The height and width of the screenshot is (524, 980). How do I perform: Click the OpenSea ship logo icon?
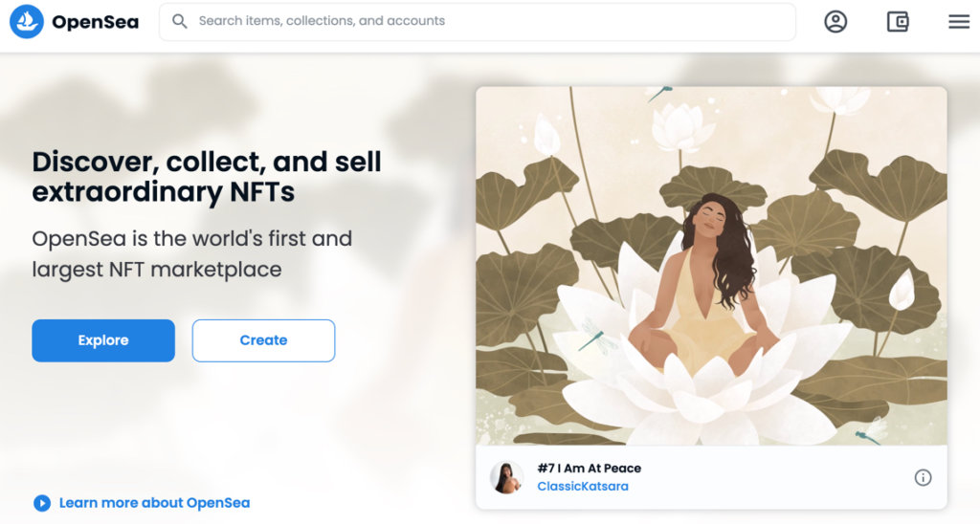[27, 21]
